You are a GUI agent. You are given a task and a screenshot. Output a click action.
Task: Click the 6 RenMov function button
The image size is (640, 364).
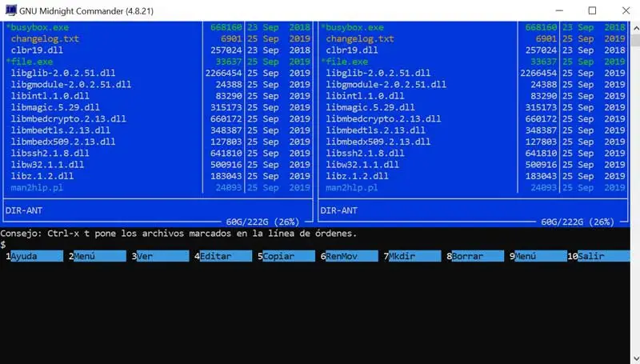tap(349, 256)
